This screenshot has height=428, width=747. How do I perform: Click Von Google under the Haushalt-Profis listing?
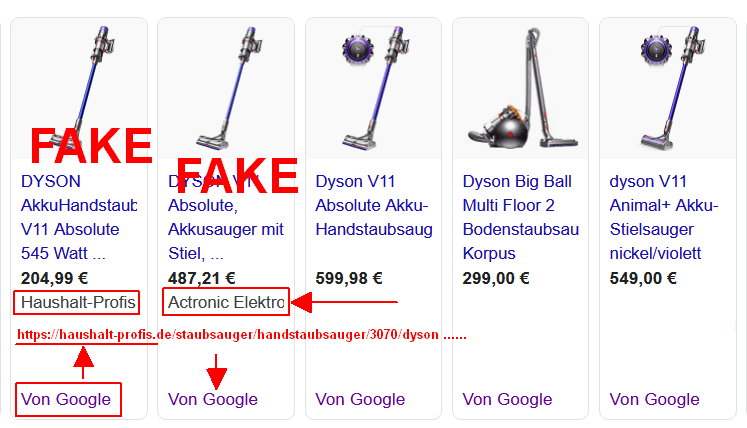(x=66, y=399)
